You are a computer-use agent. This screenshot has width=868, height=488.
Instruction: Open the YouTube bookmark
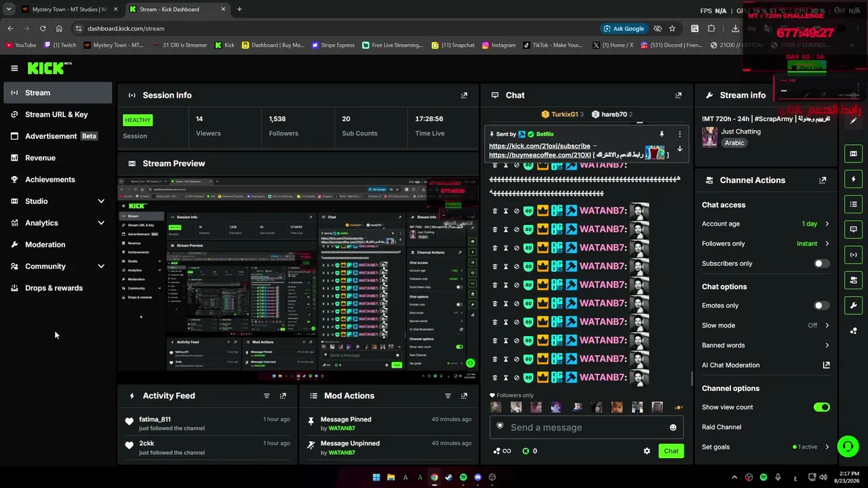[21, 45]
